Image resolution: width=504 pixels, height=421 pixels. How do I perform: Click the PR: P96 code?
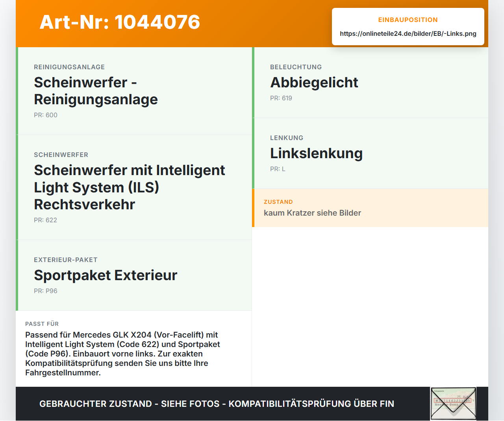click(x=46, y=291)
